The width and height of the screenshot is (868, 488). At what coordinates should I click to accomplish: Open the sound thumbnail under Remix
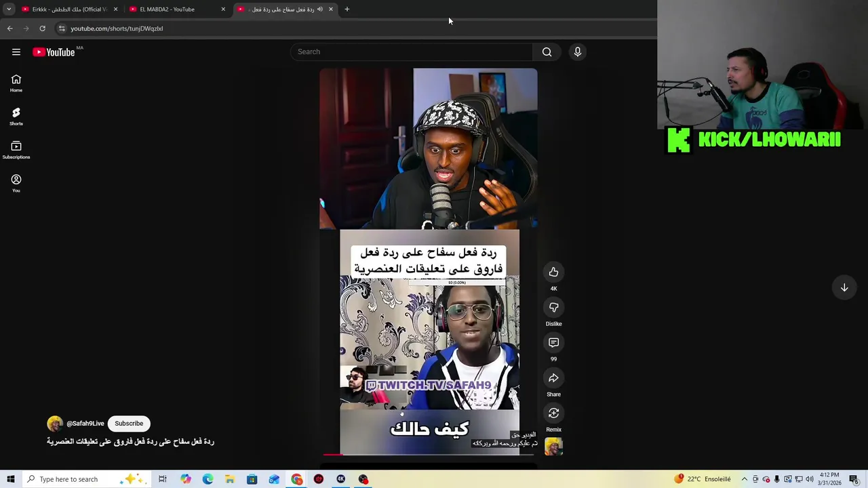coord(553,446)
